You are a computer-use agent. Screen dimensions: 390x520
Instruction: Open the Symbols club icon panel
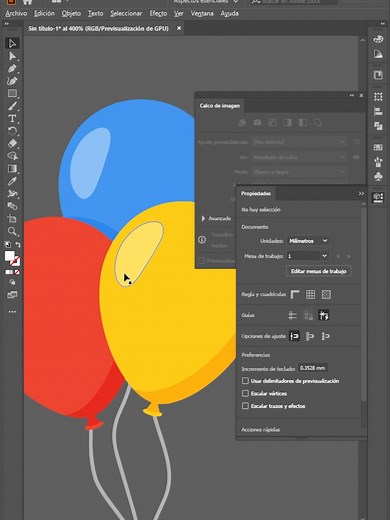(378, 177)
